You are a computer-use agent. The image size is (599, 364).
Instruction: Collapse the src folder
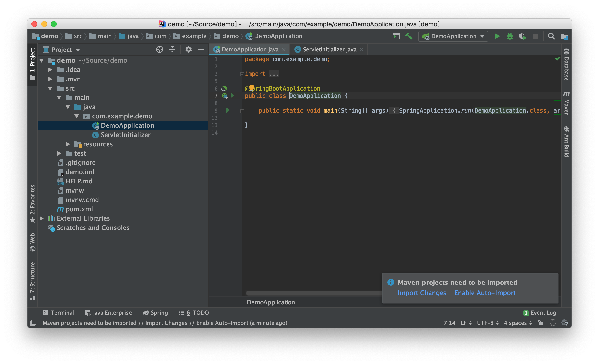(x=50, y=88)
